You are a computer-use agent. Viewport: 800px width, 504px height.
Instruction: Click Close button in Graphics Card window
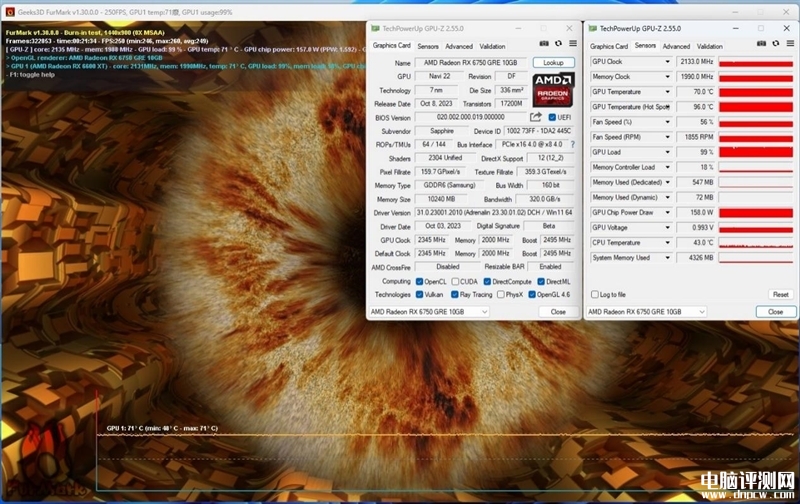[x=558, y=312]
